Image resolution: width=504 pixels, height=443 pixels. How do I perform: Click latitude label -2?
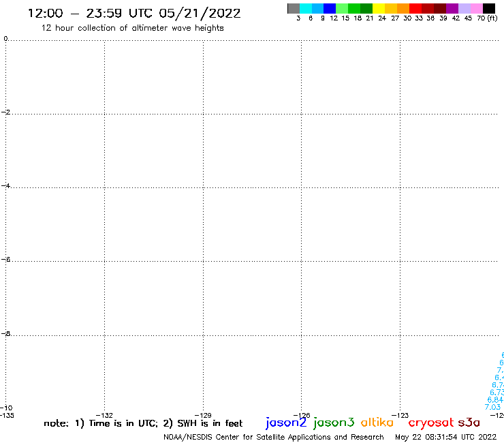(x=5, y=112)
